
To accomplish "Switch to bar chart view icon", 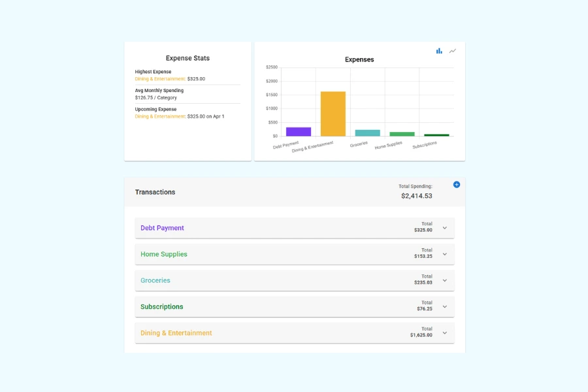I will coord(439,51).
